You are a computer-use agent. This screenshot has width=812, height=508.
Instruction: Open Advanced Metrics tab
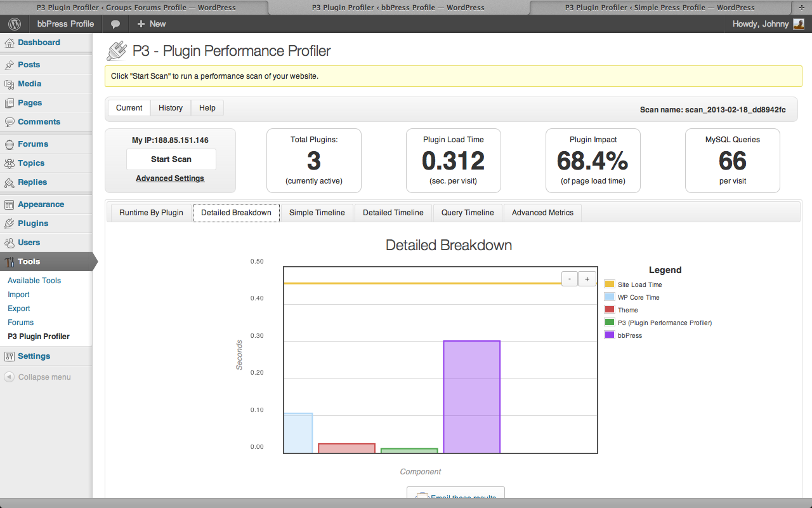pos(542,213)
